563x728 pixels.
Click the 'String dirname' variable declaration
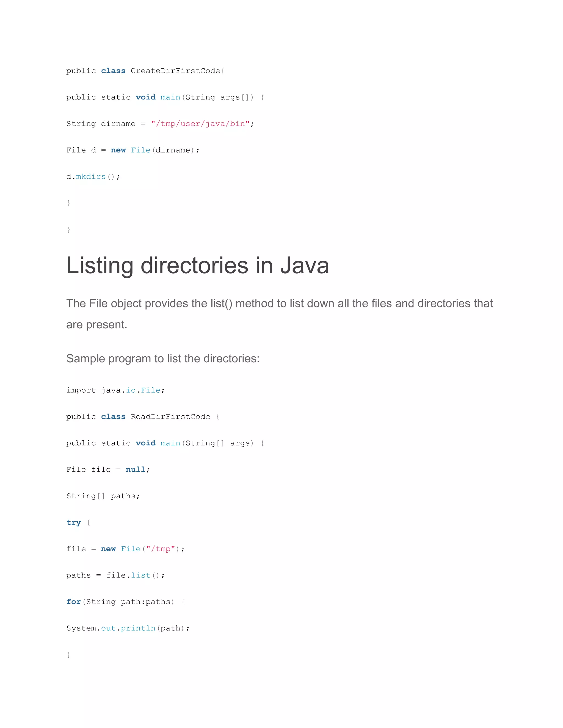(x=101, y=124)
